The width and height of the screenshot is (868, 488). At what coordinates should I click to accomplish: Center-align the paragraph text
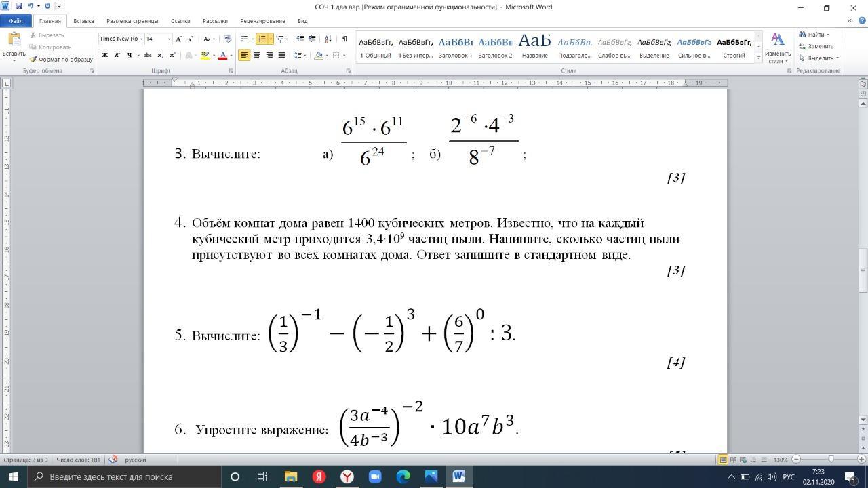pyautogui.click(x=256, y=56)
